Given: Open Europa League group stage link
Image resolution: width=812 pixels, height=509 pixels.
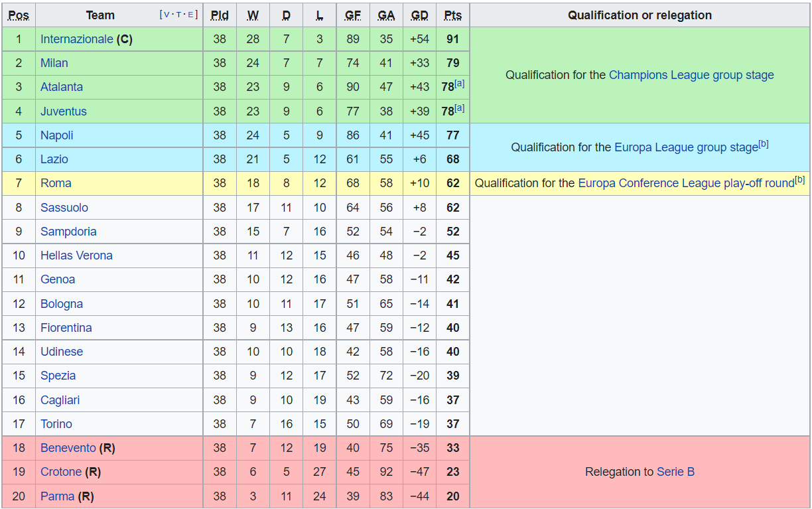Looking at the screenshot, I should [x=685, y=147].
